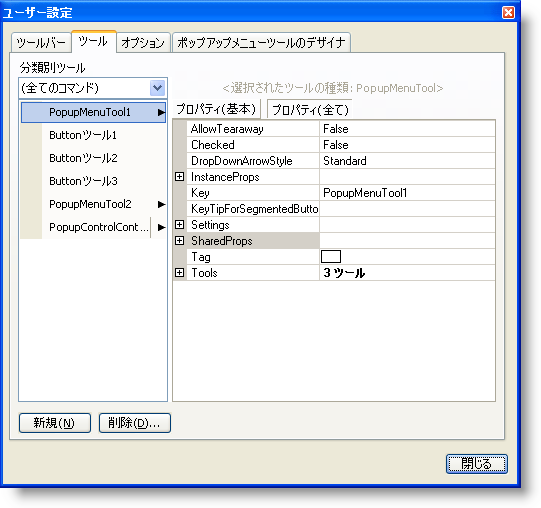Viewport: 541px width, 508px height.
Task: Click the Key property name
Action: pos(200,193)
